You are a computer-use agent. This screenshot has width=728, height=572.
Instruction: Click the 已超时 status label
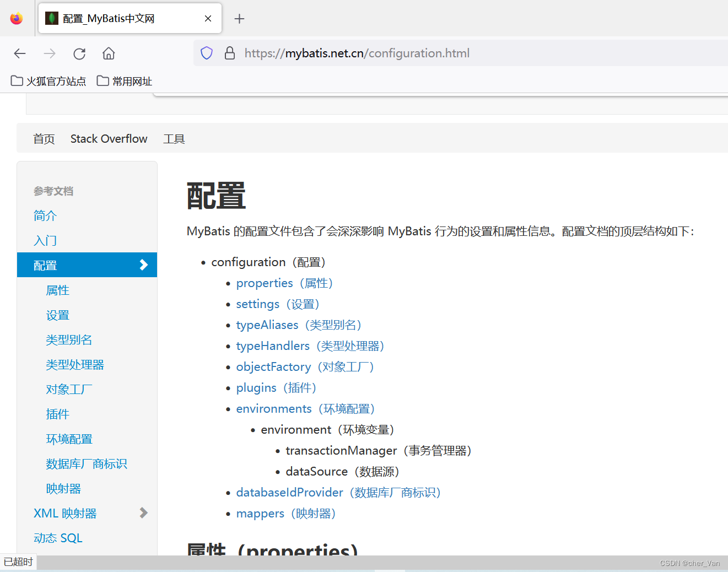pos(18,562)
